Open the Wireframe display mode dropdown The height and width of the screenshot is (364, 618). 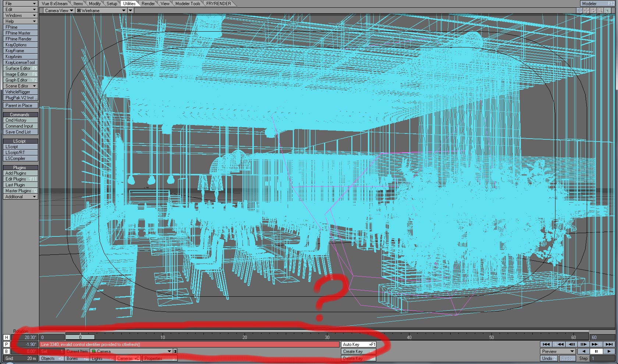point(101,11)
